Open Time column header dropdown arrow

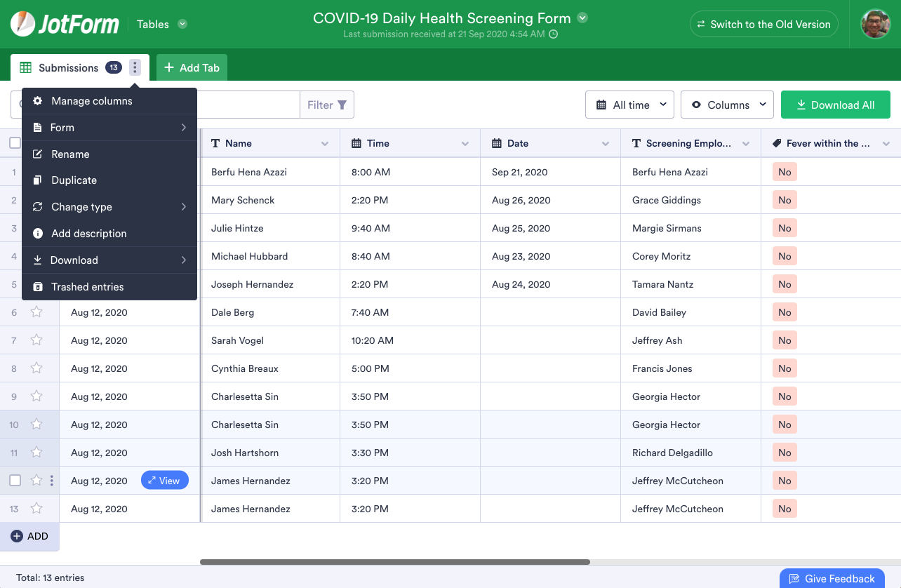coord(465,144)
